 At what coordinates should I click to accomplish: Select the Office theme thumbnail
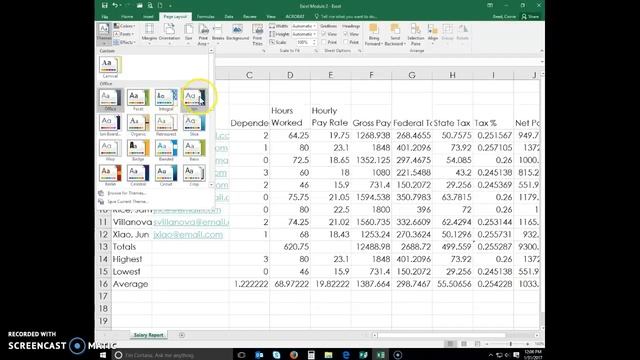(110, 100)
